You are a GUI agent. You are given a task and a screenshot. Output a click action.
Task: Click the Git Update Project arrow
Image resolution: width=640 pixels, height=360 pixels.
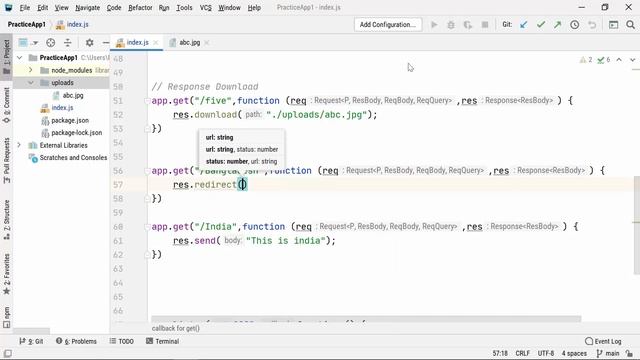(524, 25)
